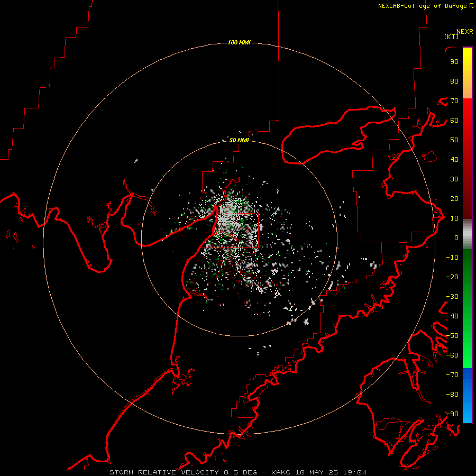Click the 100 NMI range ring label
The width and height of the screenshot is (476, 476).
[239, 42]
